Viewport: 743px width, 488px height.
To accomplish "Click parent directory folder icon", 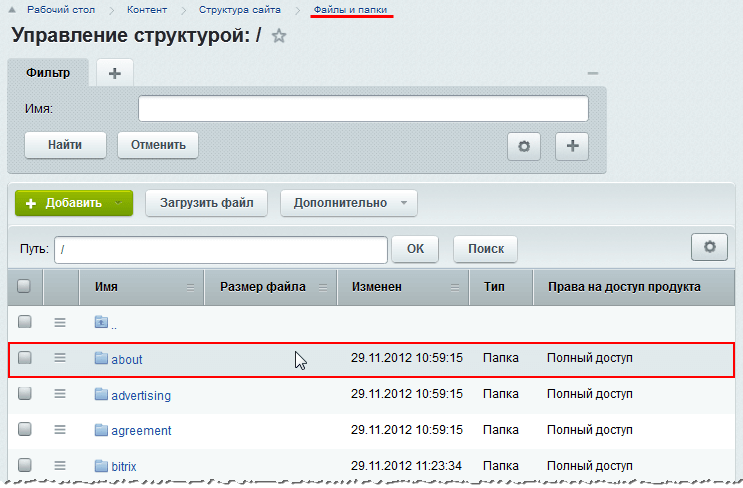I will coord(100,322).
